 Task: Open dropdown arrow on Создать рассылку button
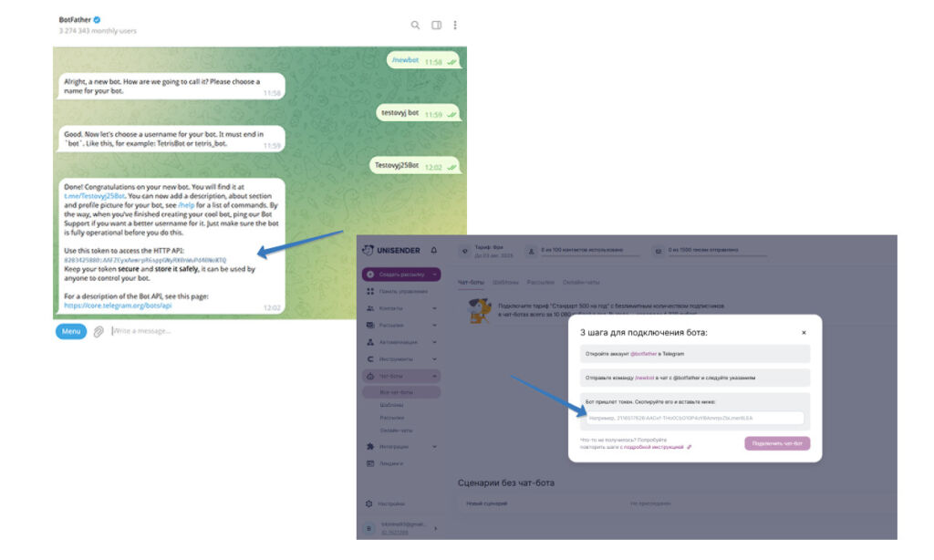click(x=434, y=275)
